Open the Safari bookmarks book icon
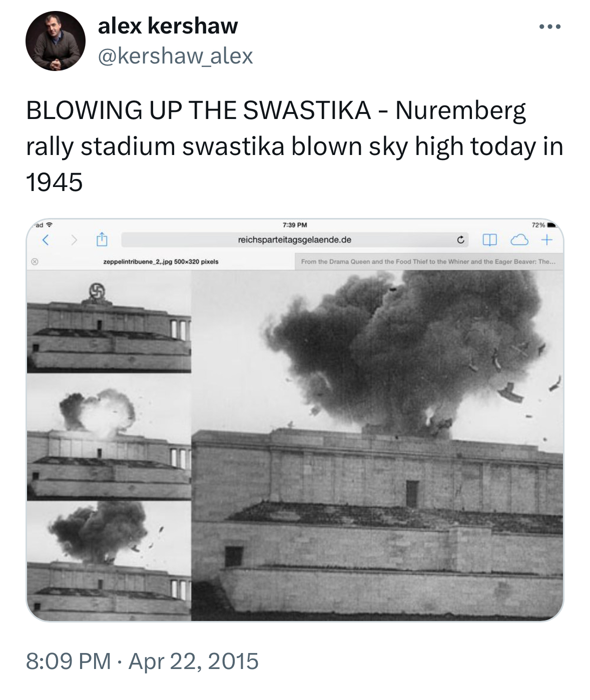 pyautogui.click(x=489, y=240)
